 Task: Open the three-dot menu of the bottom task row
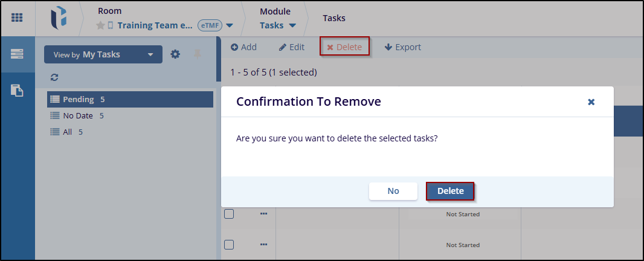[263, 245]
